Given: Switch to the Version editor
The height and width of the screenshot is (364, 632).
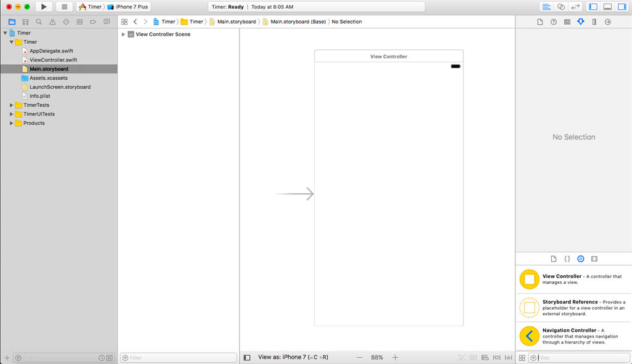Looking at the screenshot, I should point(575,7).
